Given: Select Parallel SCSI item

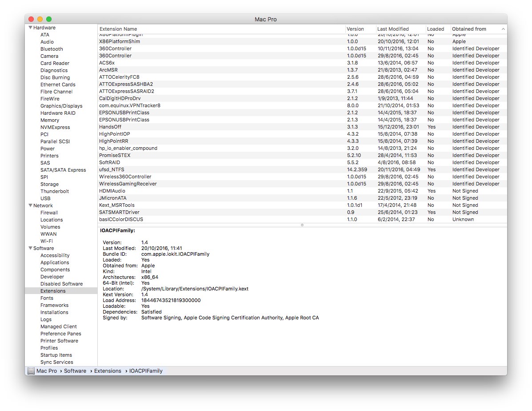Looking at the screenshot, I should [55, 141].
